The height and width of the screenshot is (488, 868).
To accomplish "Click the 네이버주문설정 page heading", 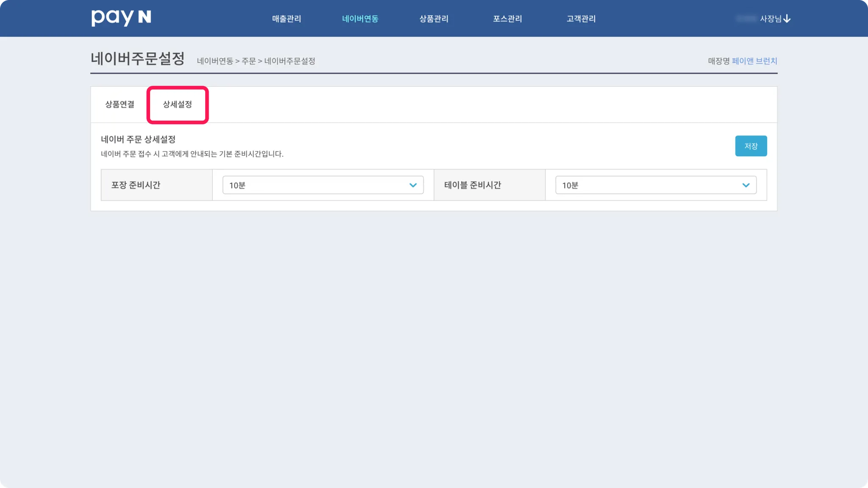I will pyautogui.click(x=138, y=58).
